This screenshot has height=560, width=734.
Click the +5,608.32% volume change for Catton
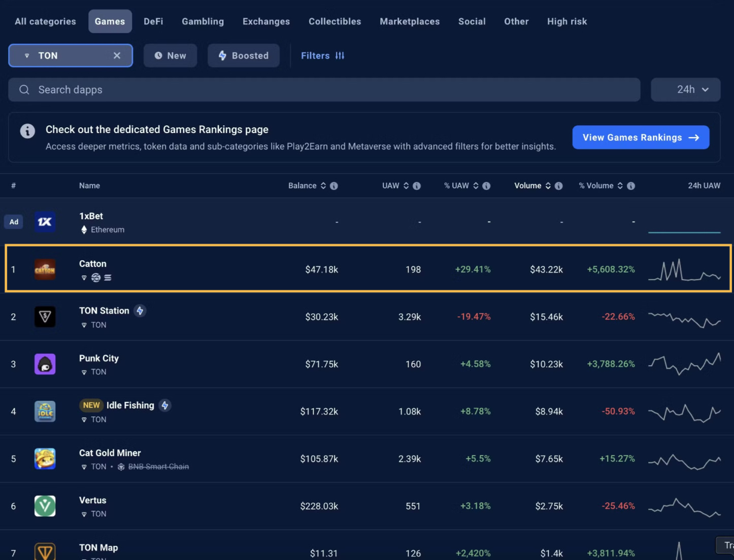tap(611, 269)
